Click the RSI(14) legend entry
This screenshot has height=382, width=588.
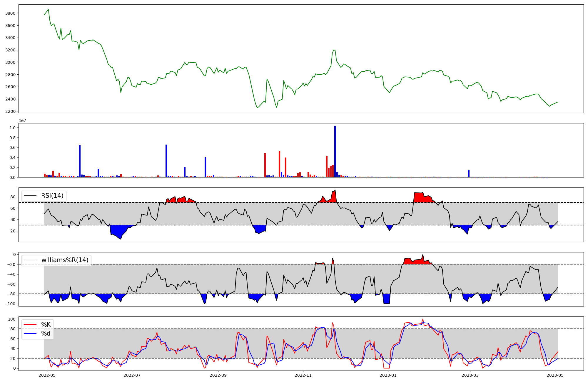click(x=52, y=196)
